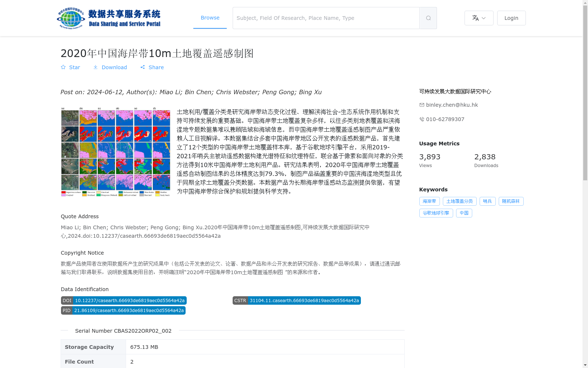This screenshot has height=368, width=588.
Task: Click the Share link text
Action: (x=156, y=67)
